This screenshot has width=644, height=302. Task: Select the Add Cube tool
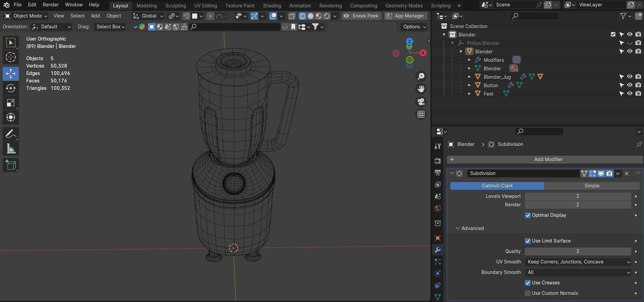[11, 165]
